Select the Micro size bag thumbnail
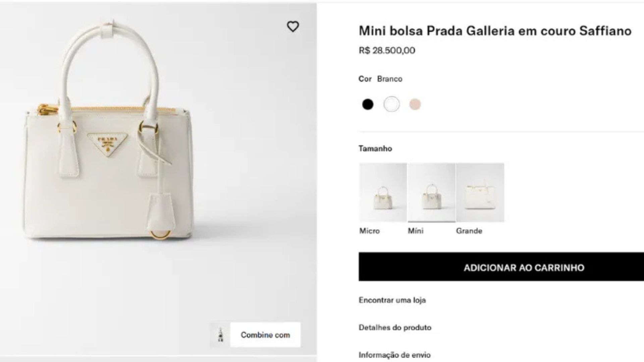644x362 pixels. pos(383,192)
